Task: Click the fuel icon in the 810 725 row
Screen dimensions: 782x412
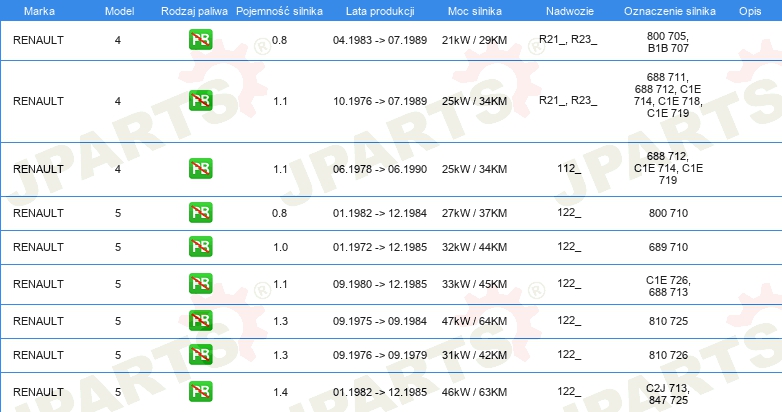Action: click(x=200, y=320)
